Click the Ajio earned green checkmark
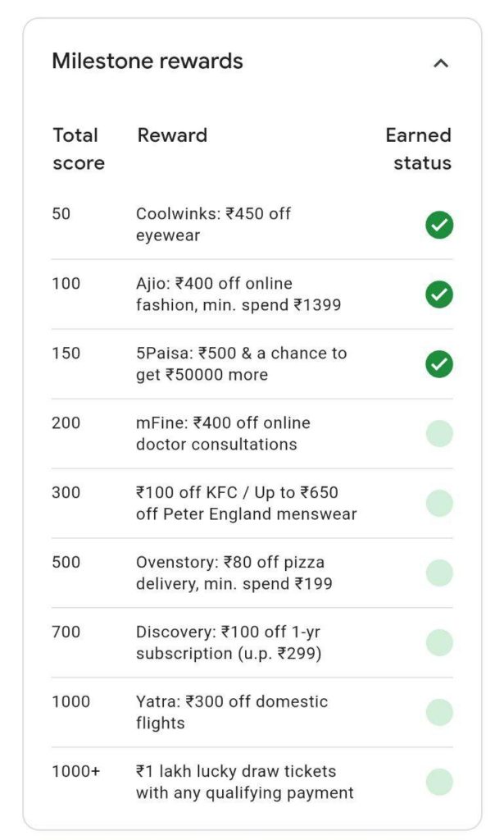 point(439,294)
